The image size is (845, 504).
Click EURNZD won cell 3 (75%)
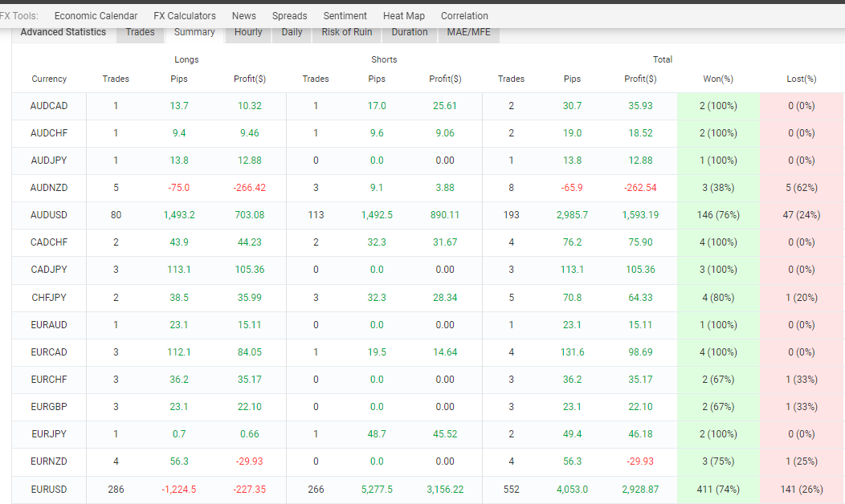[x=718, y=461]
